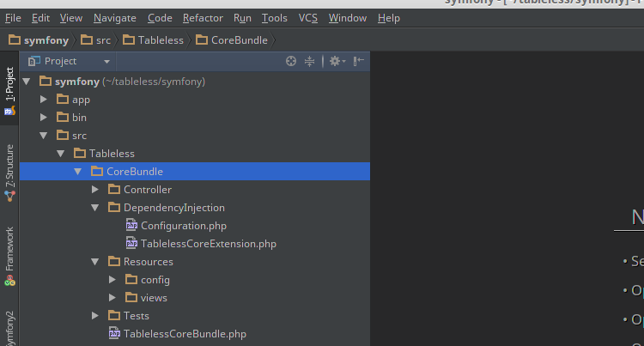Image resolution: width=644 pixels, height=346 pixels.
Task: Click the TablelessCoreBundle.php file icon
Action: pyautogui.click(x=114, y=333)
